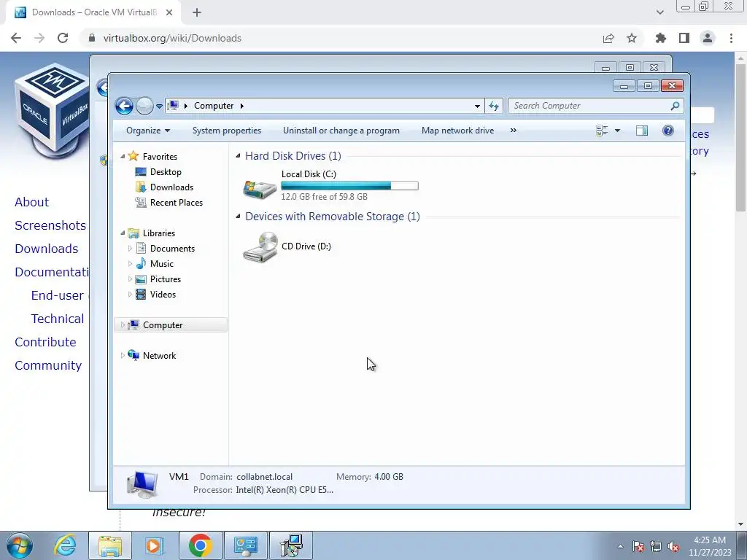Viewport: 747px width, 560px height.
Task: Click the Chrome address bar URL
Action: coord(172,38)
